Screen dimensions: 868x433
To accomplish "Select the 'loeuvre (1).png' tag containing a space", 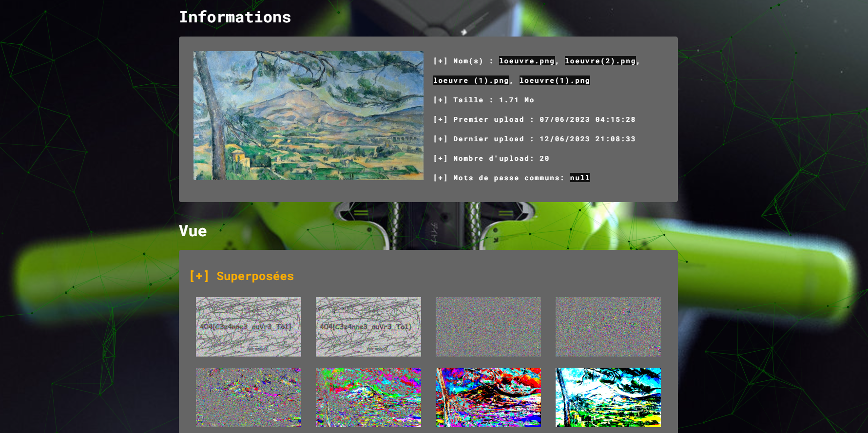I will click(x=471, y=80).
